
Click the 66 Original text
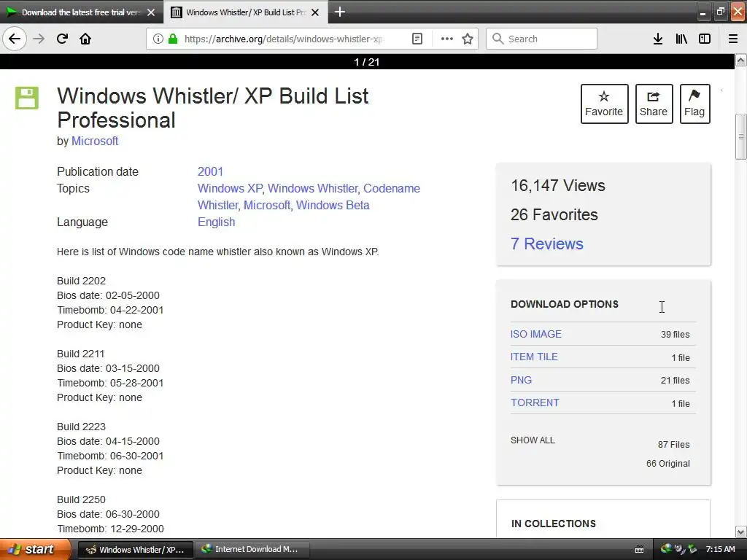tap(668, 463)
